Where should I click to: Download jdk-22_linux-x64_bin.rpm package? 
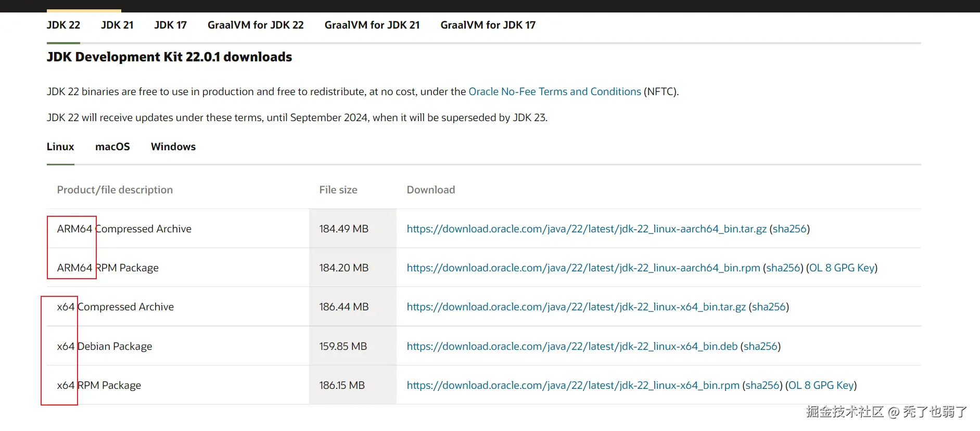(x=573, y=385)
